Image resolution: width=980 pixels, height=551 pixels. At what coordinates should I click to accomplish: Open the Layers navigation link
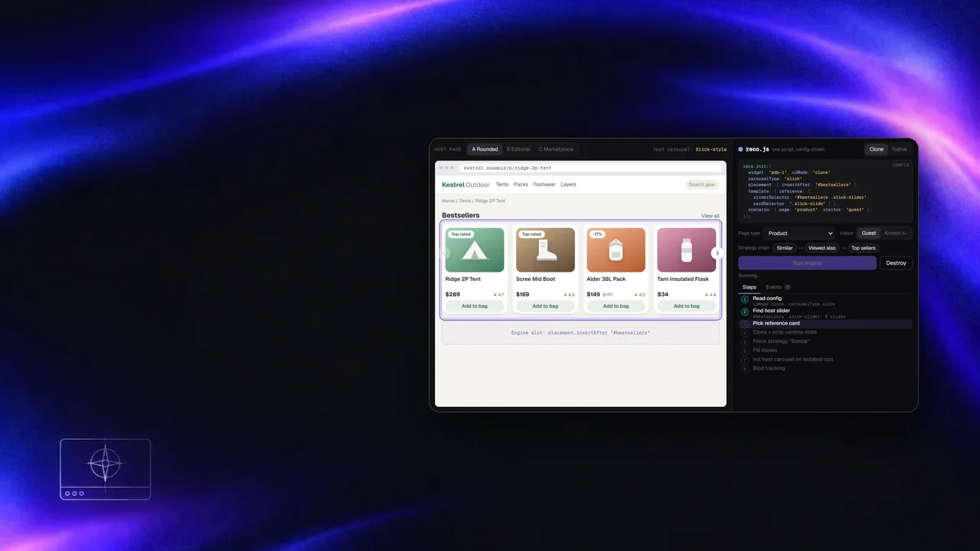[x=568, y=184]
